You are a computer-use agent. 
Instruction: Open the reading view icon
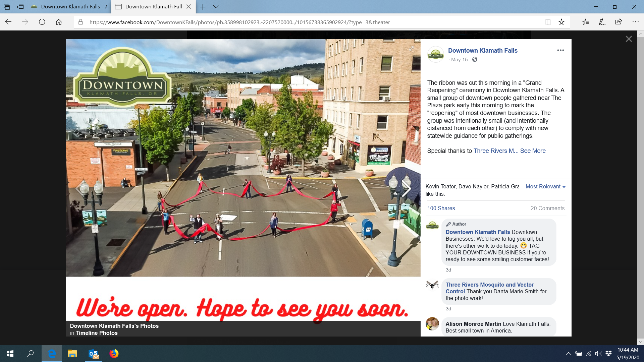[x=548, y=22]
